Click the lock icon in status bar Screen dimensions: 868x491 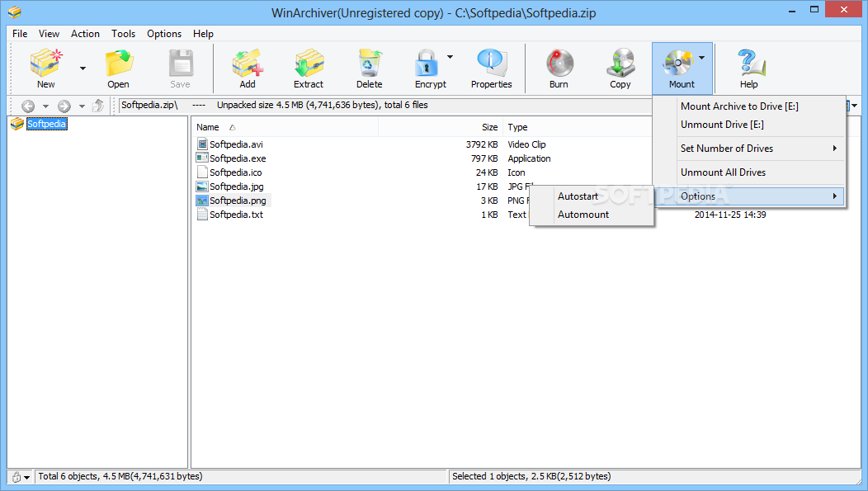[17, 477]
